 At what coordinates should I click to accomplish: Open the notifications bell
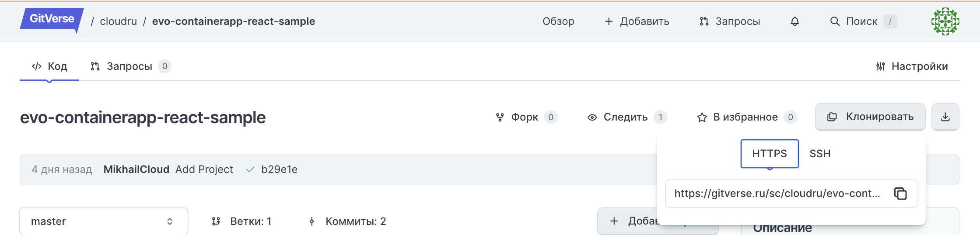794,21
